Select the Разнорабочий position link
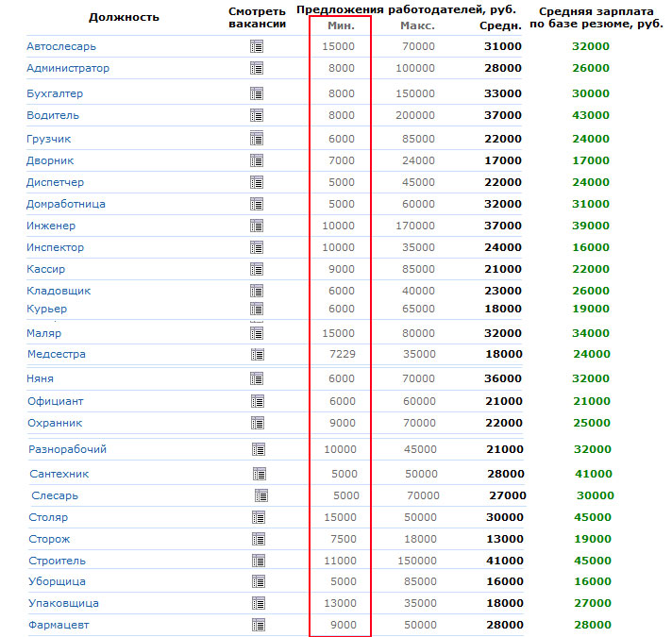672x637 pixels. point(67,449)
